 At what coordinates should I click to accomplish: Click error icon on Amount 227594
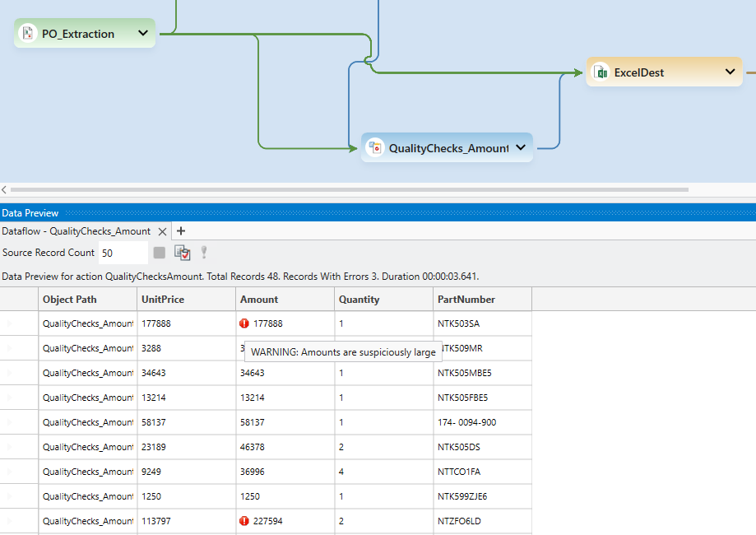244,521
